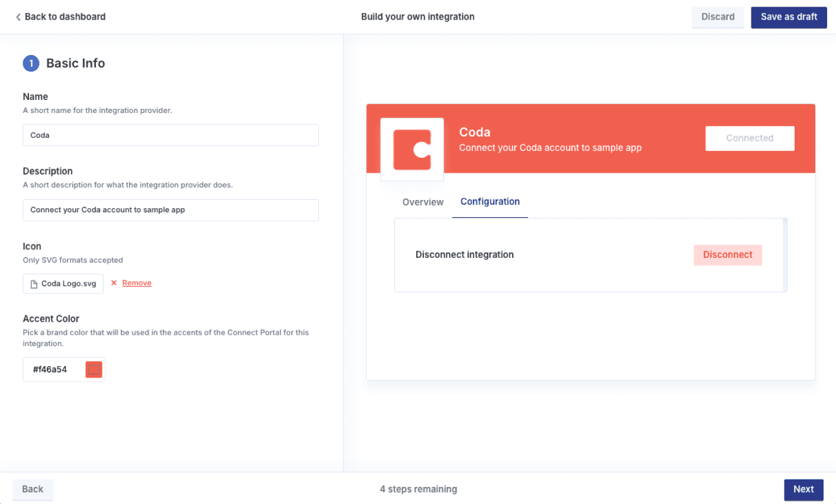Image resolution: width=836 pixels, height=504 pixels.
Task: Switch to the Configuration tab
Action: point(490,202)
